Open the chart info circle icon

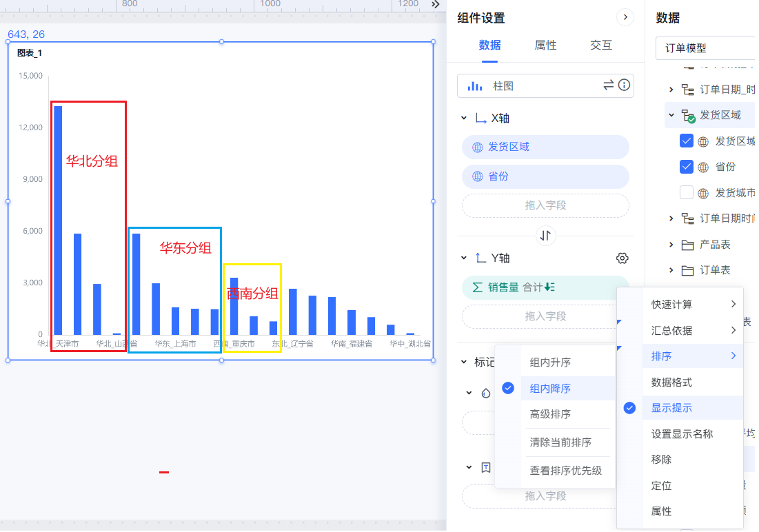624,85
